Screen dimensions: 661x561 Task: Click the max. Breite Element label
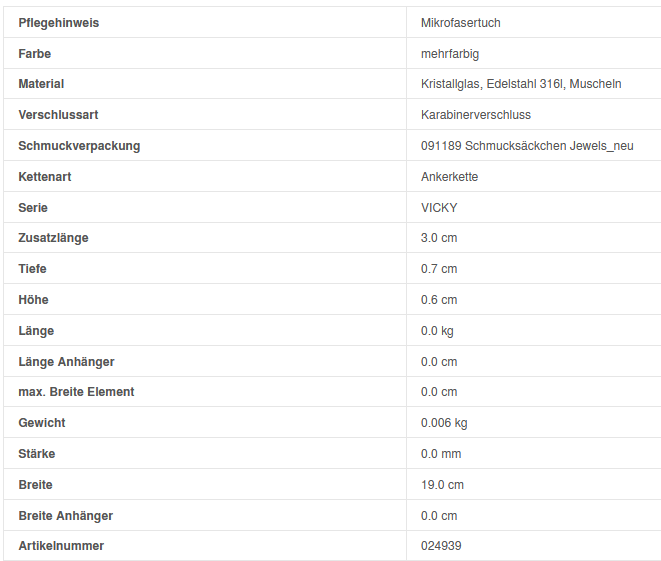[x=76, y=392]
